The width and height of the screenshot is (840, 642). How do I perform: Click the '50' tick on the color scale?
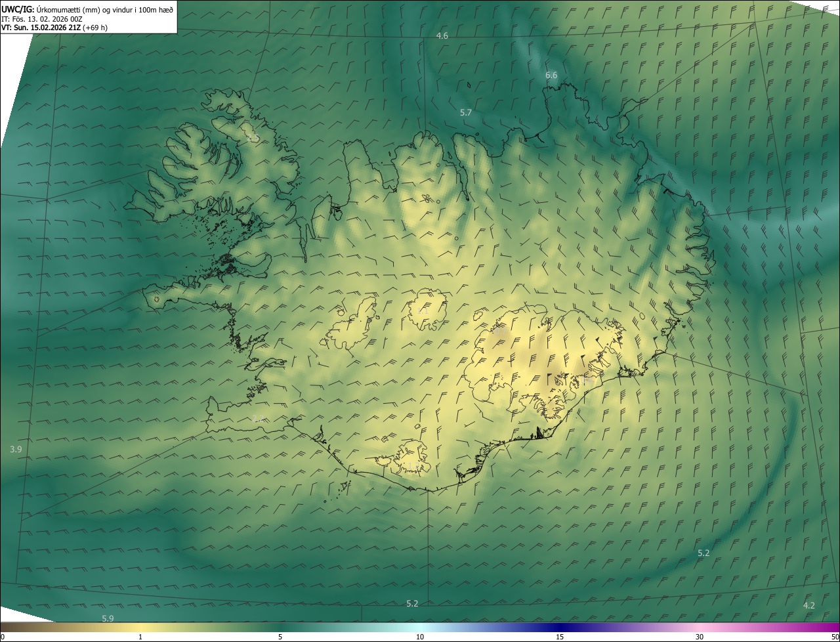coord(835,637)
